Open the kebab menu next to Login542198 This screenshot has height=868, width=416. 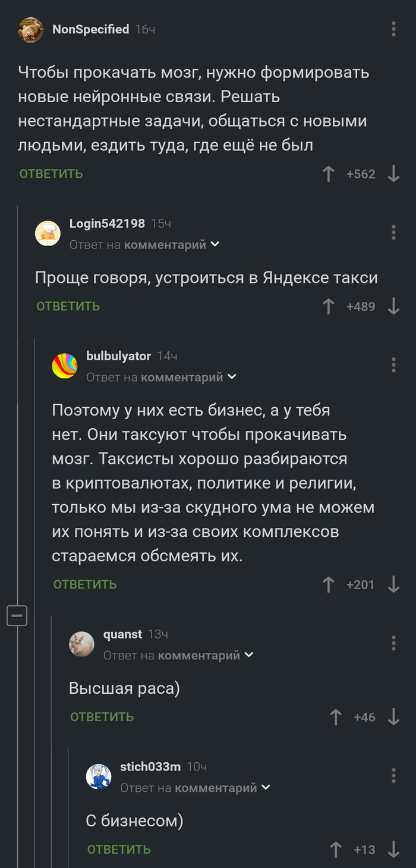pos(393,231)
